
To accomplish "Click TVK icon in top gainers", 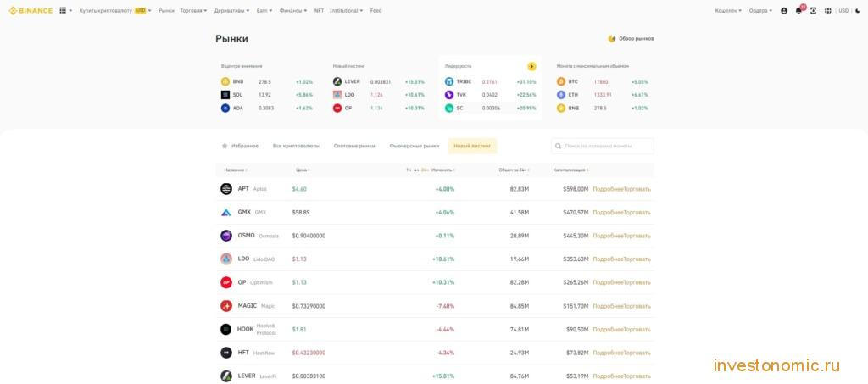I will tap(449, 95).
